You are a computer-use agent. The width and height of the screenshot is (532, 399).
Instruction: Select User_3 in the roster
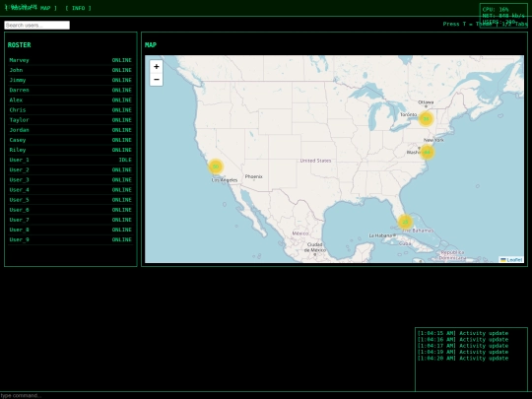click(71, 180)
